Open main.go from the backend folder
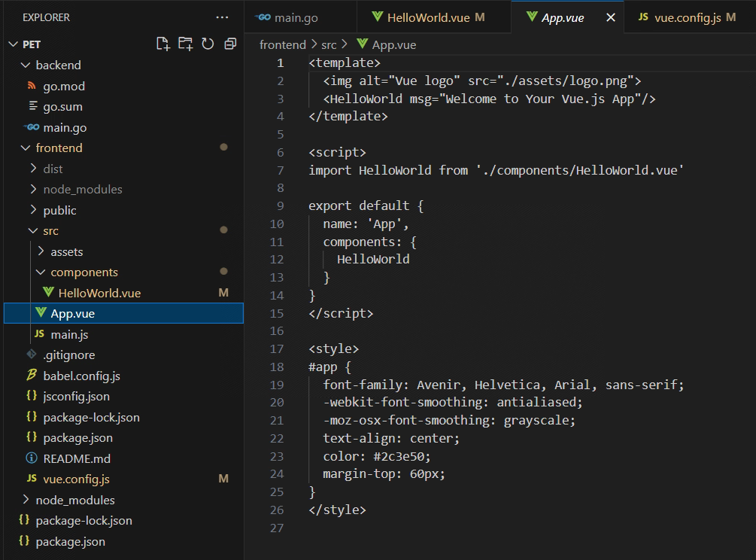The width and height of the screenshot is (756, 560). [x=123, y=127]
